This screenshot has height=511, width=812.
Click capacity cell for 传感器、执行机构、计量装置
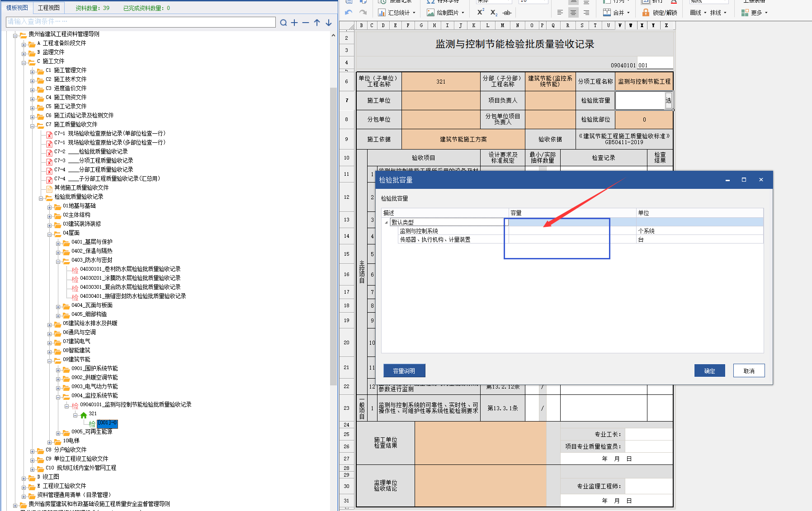(x=572, y=239)
